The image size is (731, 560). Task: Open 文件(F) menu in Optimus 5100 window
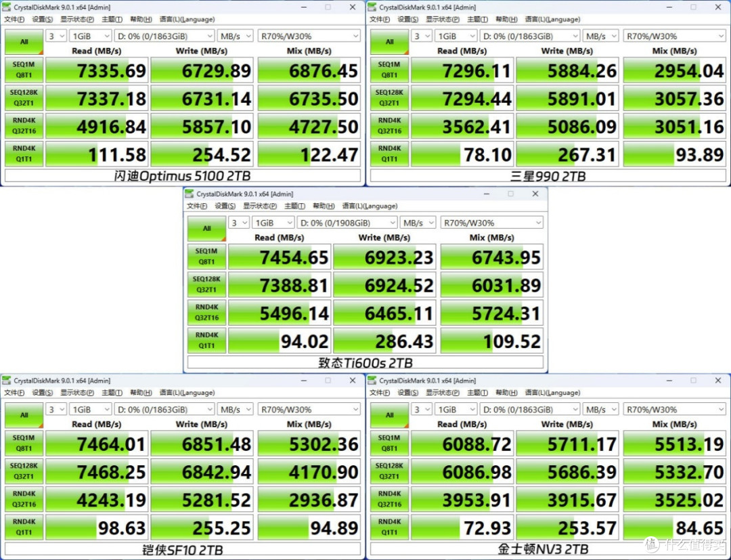(x=14, y=20)
